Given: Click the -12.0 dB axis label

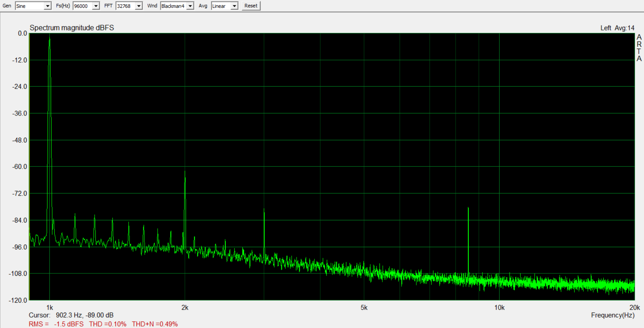Looking at the screenshot, I should [x=20, y=60].
